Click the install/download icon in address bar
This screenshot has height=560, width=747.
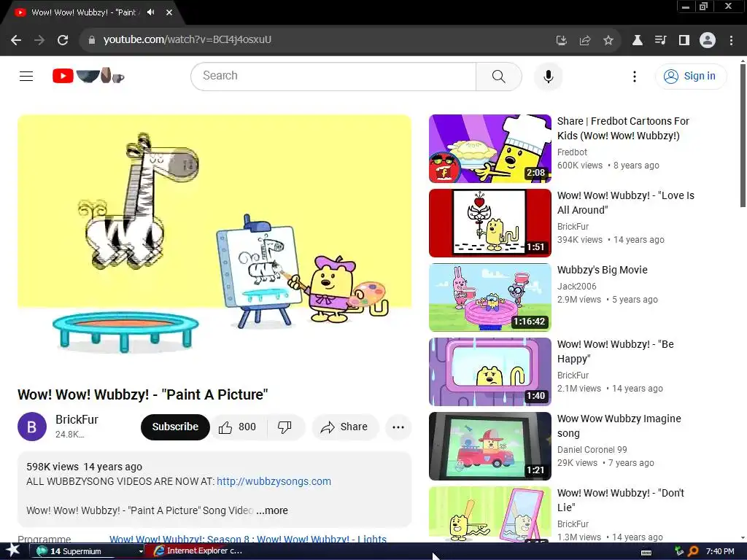coord(562,41)
